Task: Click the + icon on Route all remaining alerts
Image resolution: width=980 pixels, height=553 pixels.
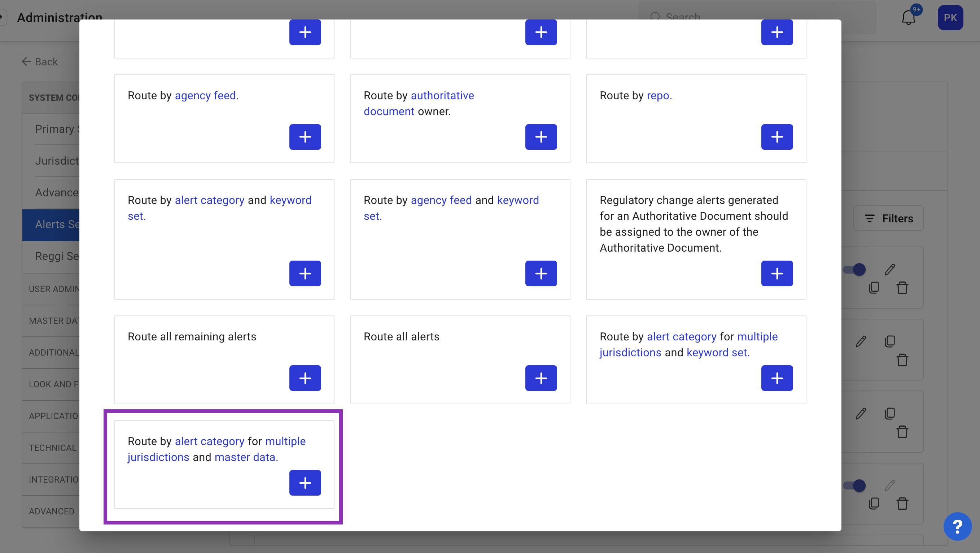Action: pos(305,378)
